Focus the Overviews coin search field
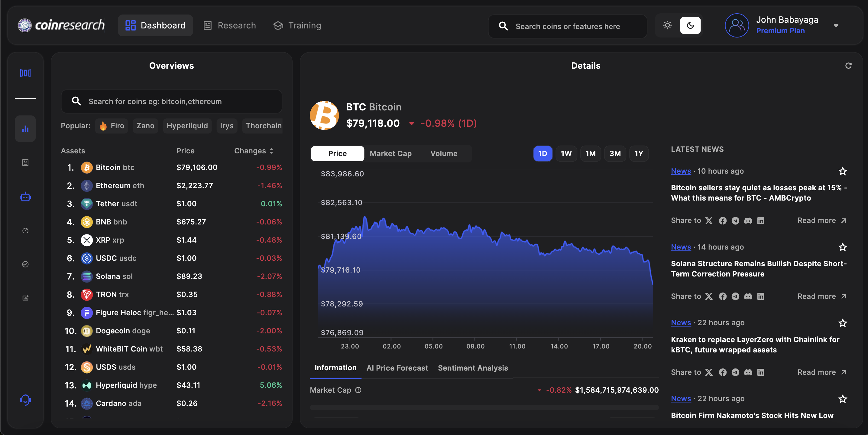This screenshot has width=868, height=435. 171,102
